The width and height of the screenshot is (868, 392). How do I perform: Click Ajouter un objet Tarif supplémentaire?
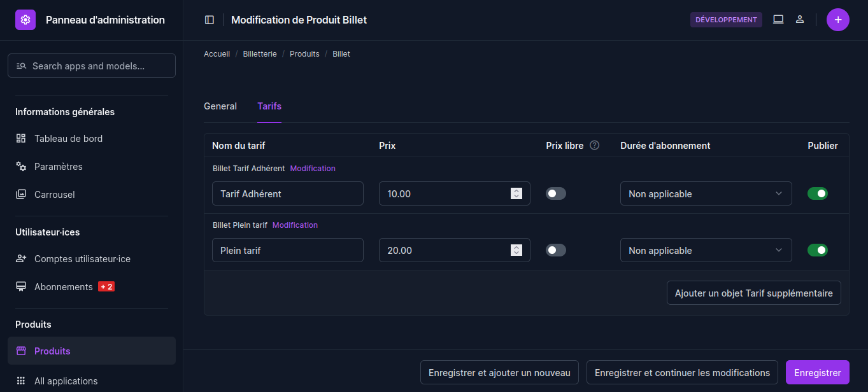click(753, 293)
